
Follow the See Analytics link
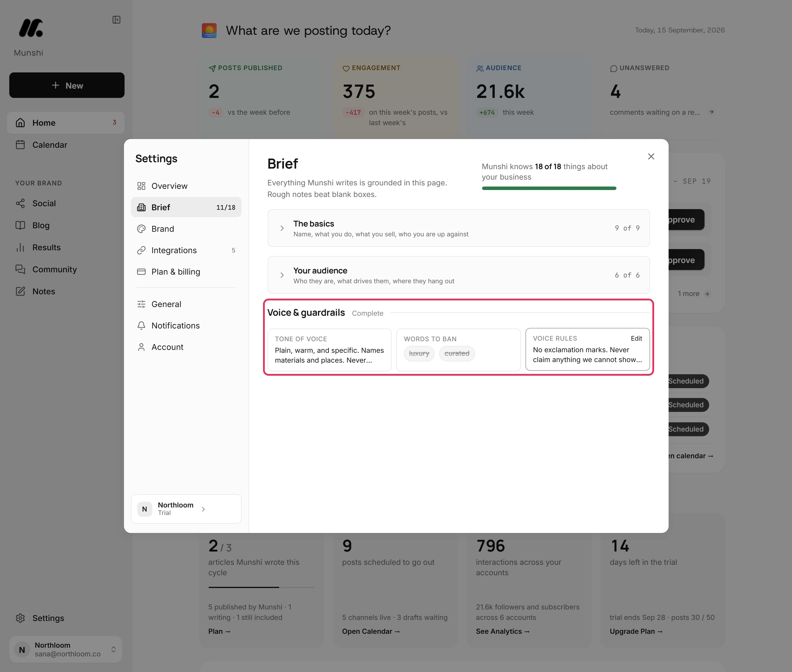click(x=503, y=631)
